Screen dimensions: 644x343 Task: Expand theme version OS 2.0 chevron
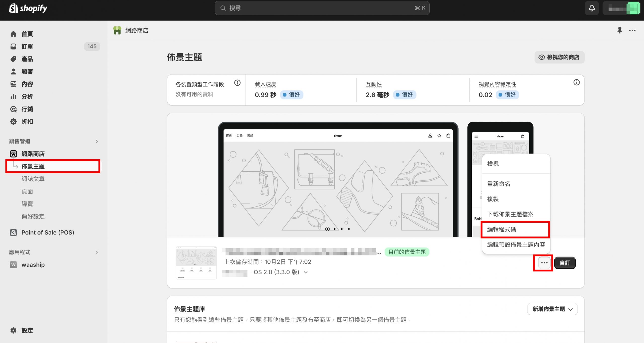(x=306, y=272)
